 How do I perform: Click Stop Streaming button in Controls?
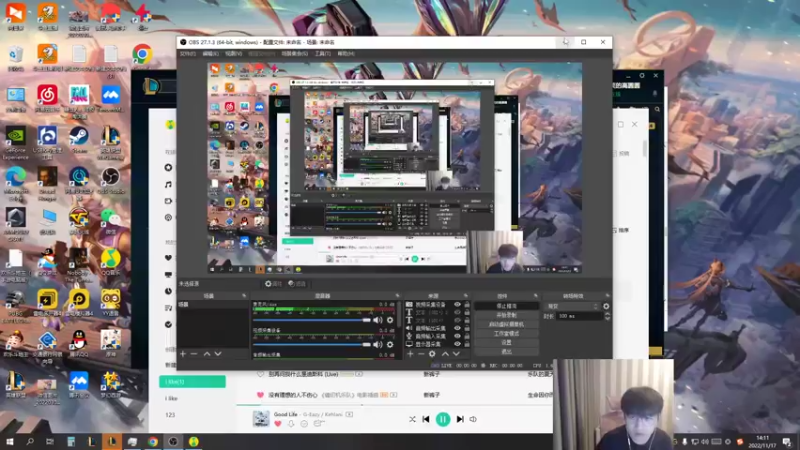[506, 306]
